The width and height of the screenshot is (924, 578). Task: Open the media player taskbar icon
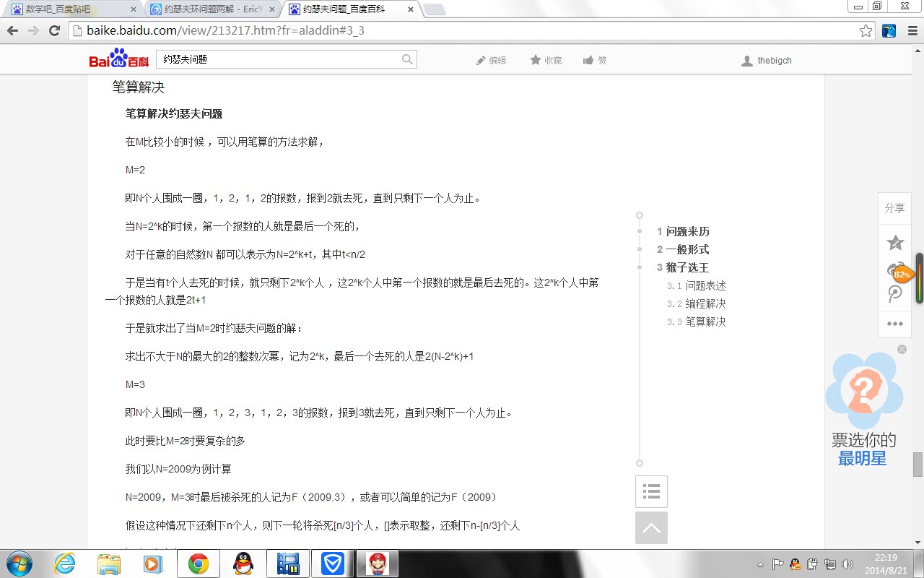point(153,564)
